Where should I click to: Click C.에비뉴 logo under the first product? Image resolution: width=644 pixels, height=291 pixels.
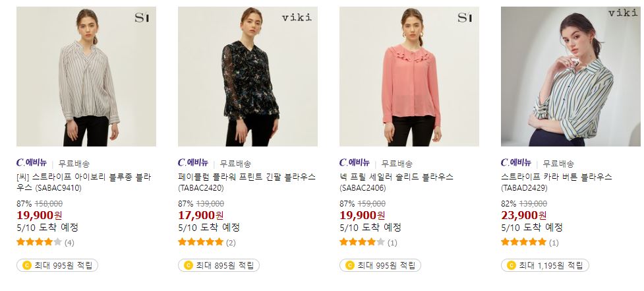coord(32,163)
